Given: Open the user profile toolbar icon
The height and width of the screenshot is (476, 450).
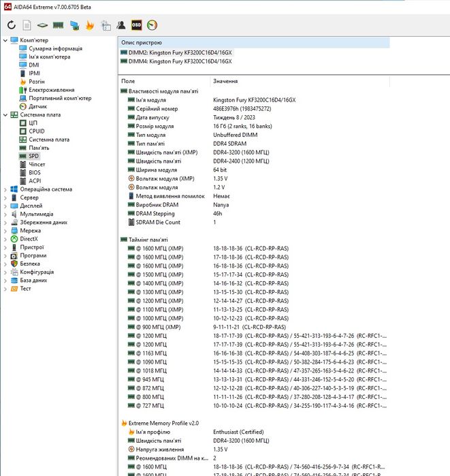Looking at the screenshot, I should [x=121, y=25].
